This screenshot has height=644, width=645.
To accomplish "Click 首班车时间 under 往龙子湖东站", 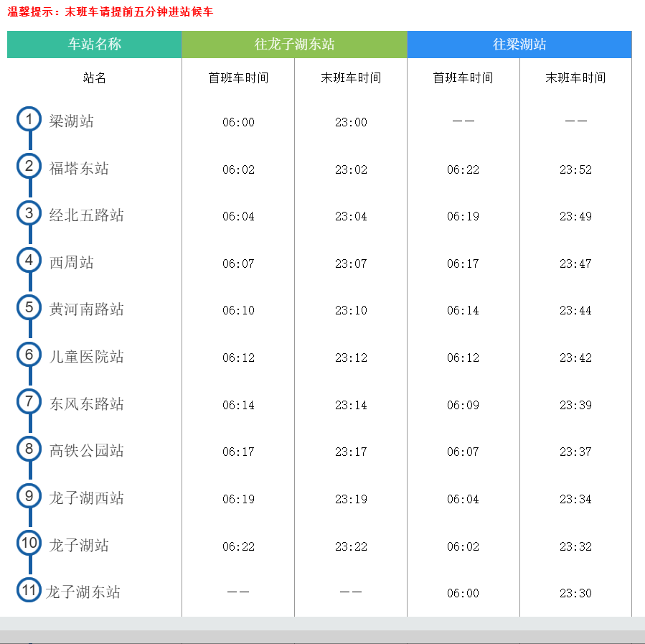I will click(239, 78).
